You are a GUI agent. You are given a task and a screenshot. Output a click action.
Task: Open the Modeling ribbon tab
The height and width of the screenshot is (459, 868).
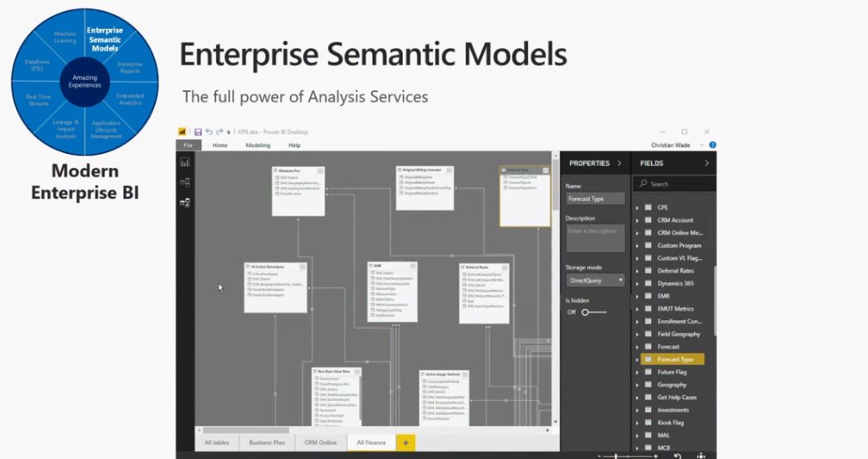point(258,145)
